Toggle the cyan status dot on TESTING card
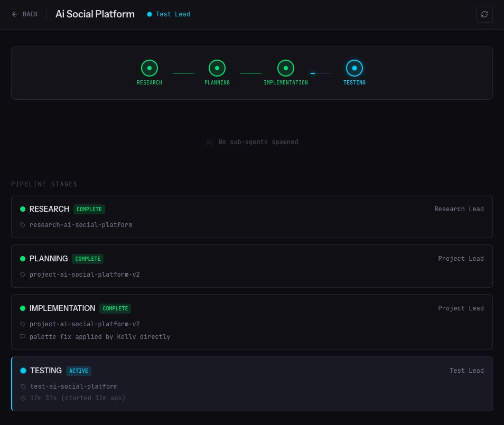 point(23,371)
